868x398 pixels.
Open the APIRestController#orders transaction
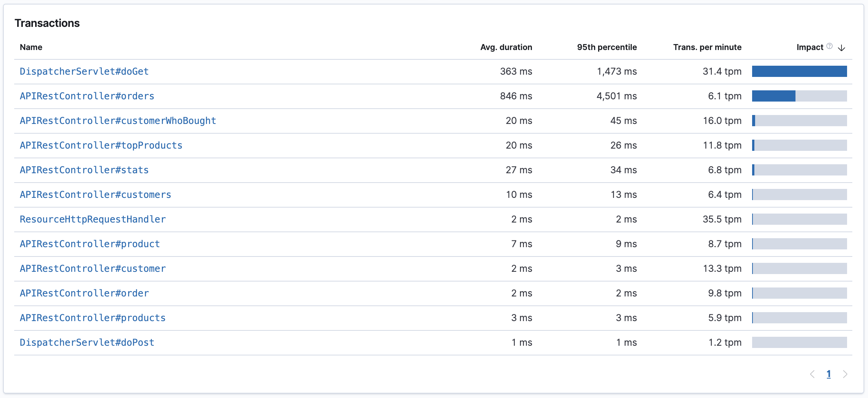(x=87, y=96)
